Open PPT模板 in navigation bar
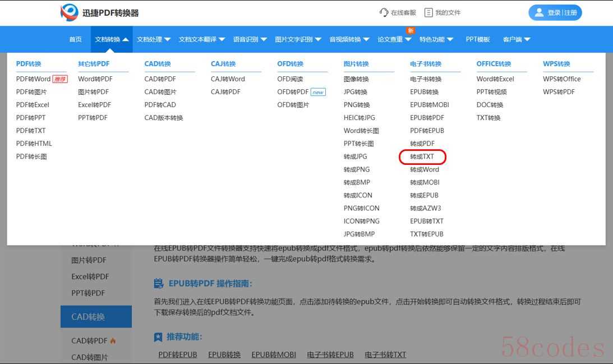The image size is (613, 364). (x=478, y=39)
